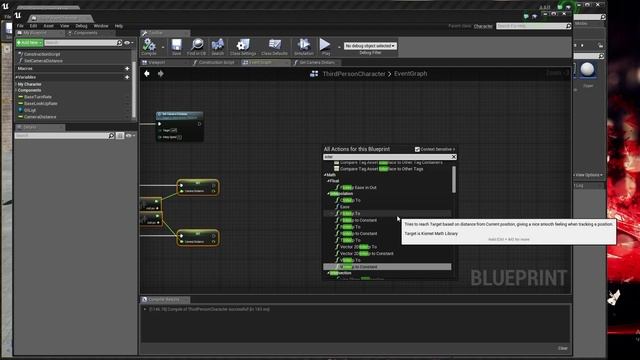Click the Compare Tag Asset Interface to Other Tags icon
The image size is (640, 360).
click(336, 169)
